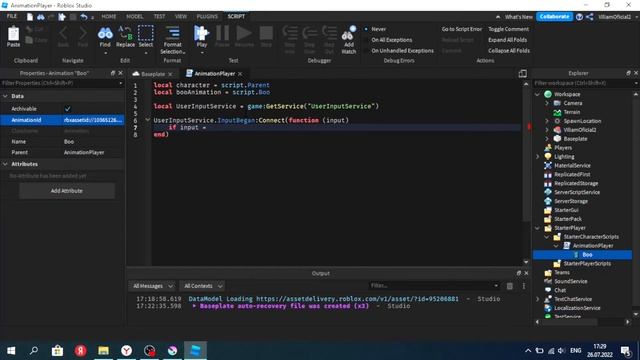
Task: Click the Add Watch icon
Action: (349, 34)
